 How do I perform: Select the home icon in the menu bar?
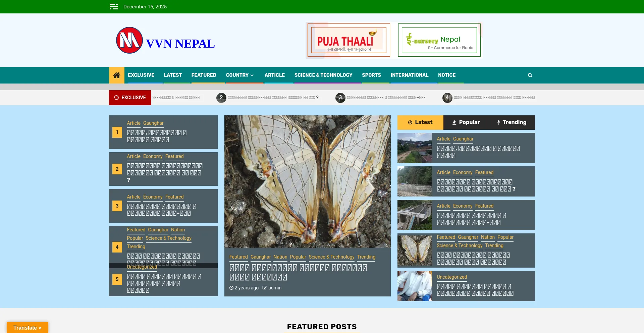coord(116,75)
